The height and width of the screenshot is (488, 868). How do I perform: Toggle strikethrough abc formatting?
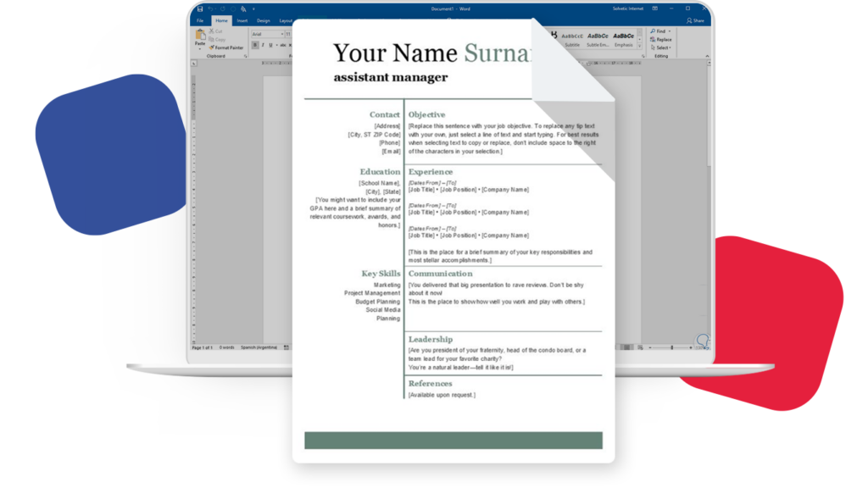[283, 46]
